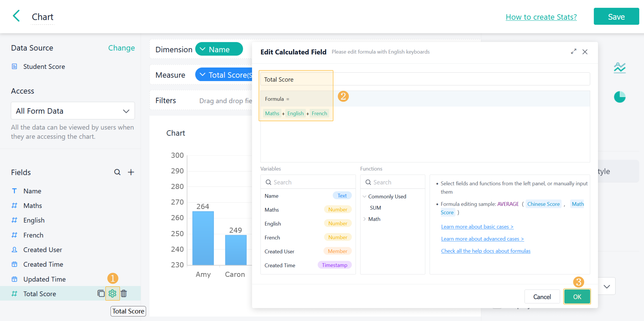Open the fields search magnifier
Viewport: 644px width, 321px height.
117,172
